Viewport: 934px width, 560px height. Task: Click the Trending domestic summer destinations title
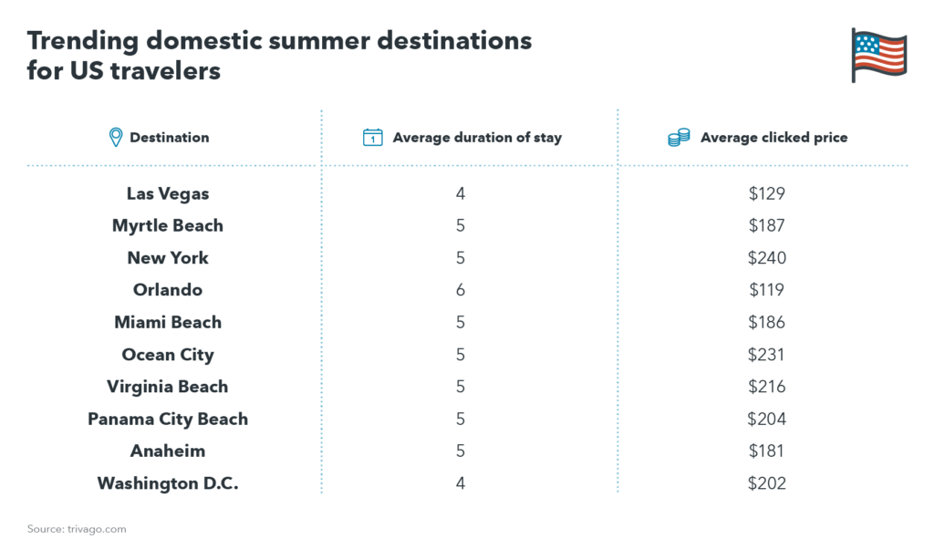tap(279, 56)
